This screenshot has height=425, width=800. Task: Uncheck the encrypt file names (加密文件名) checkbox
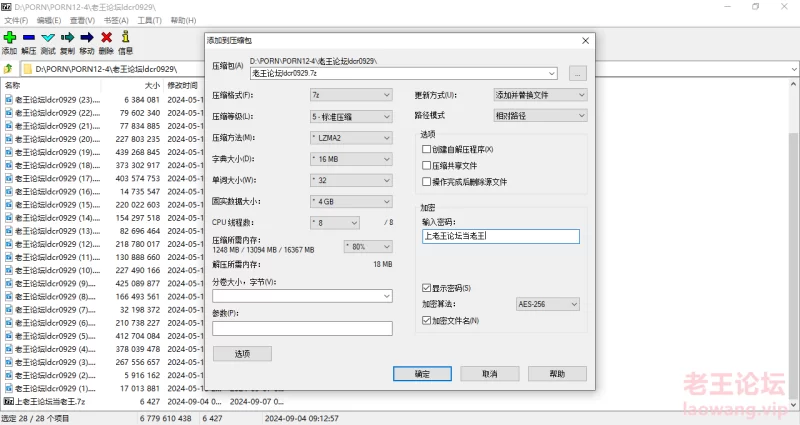(427, 320)
